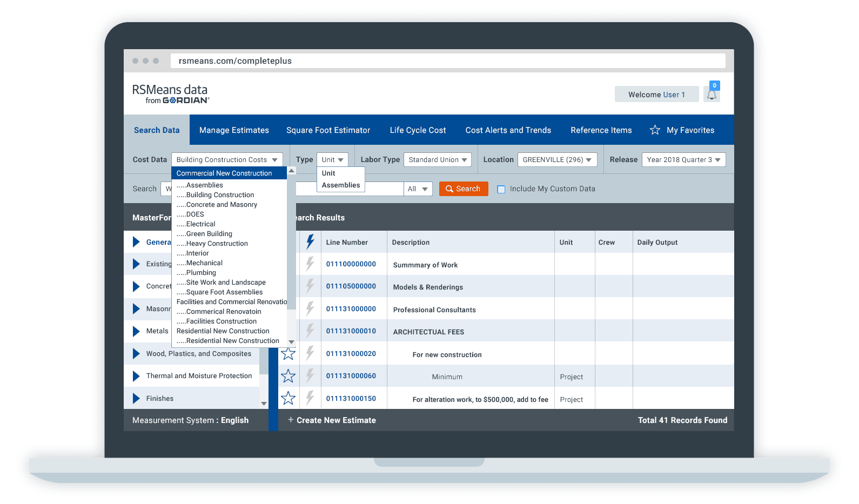Expand Thermal and Moisture Protection node
This screenshot has height=504, width=859.
pyautogui.click(x=136, y=376)
